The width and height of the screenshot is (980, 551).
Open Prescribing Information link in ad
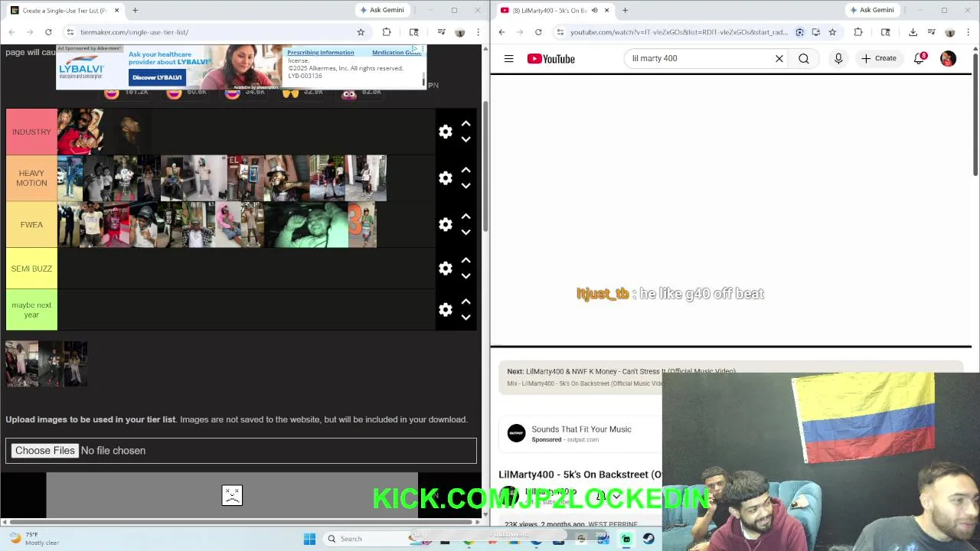tap(320, 53)
